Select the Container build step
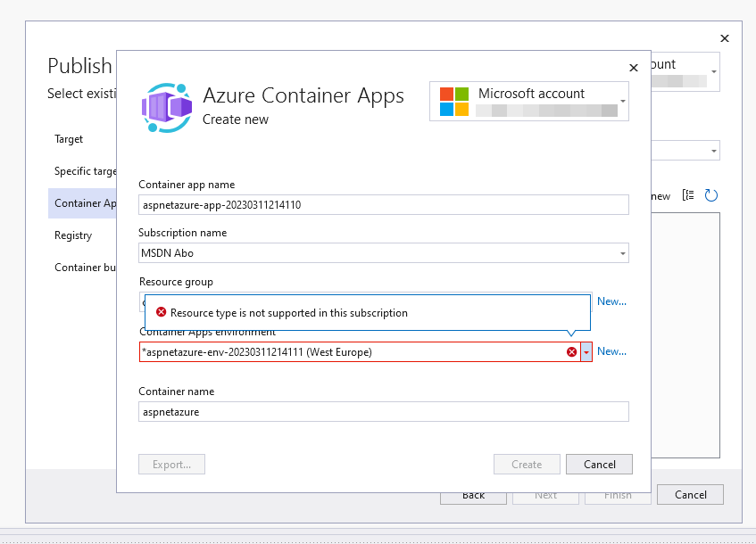Image resolution: width=756 pixels, height=544 pixels. click(86, 268)
